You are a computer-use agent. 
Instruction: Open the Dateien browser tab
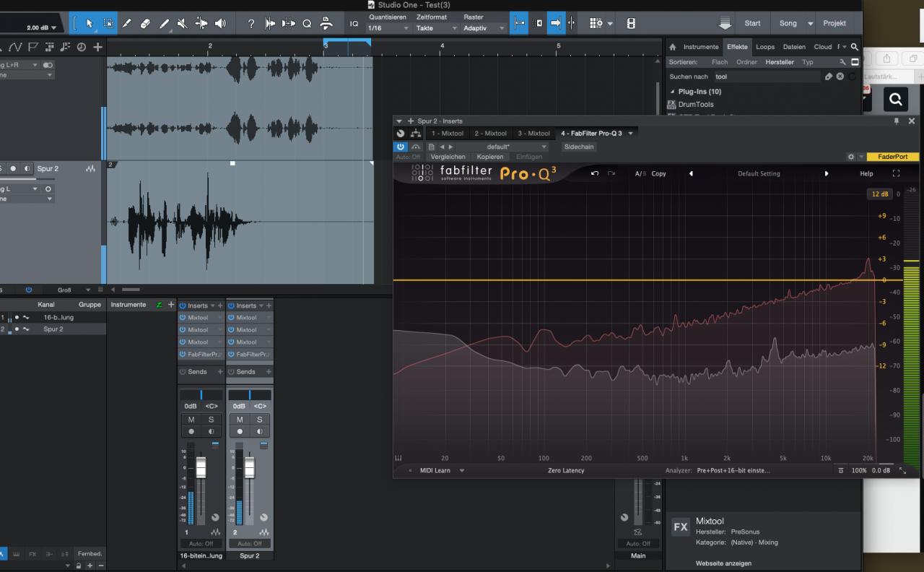click(794, 47)
